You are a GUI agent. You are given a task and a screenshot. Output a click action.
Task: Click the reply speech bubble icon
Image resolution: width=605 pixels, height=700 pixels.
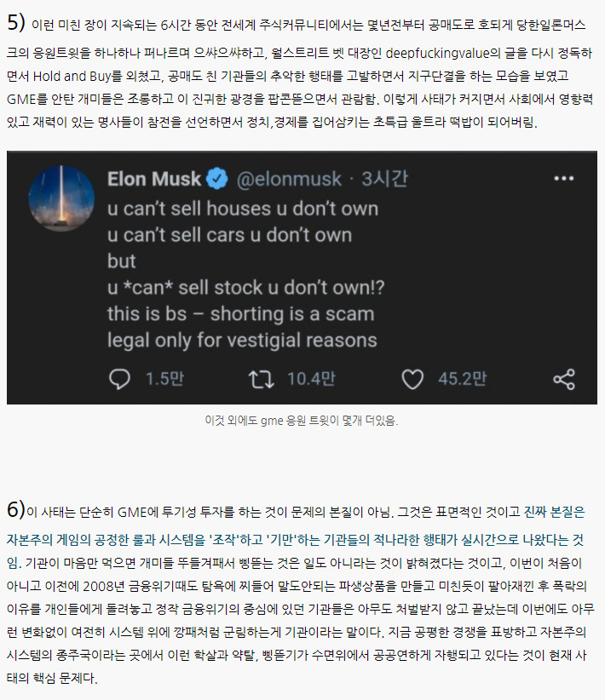pyautogui.click(x=121, y=379)
